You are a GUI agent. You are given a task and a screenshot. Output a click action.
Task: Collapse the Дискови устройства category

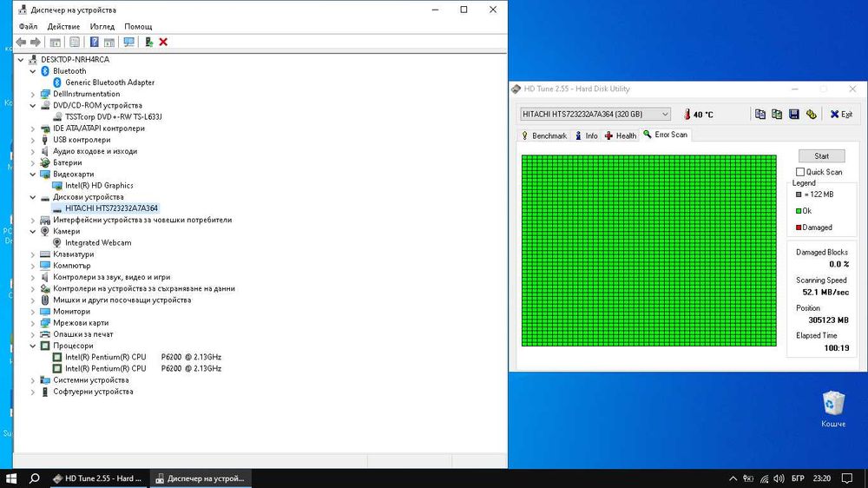[x=33, y=197]
